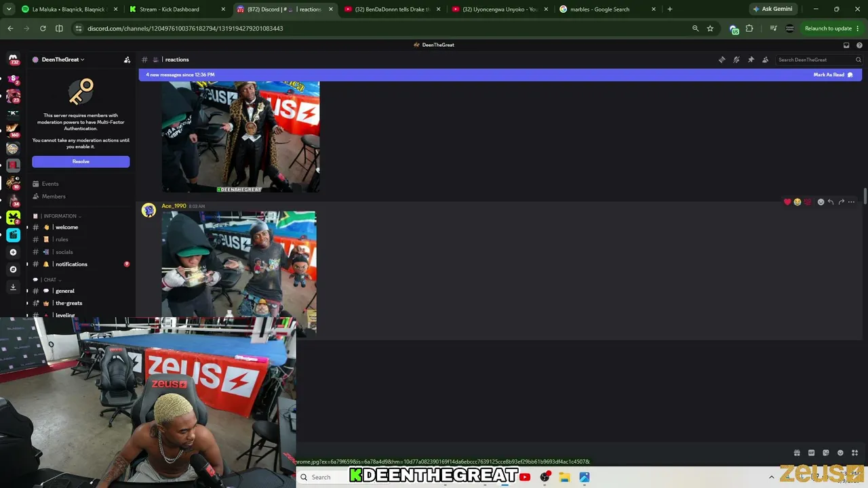Switch to the Uyoncengwa Unyoko YouTube tab

click(500, 9)
